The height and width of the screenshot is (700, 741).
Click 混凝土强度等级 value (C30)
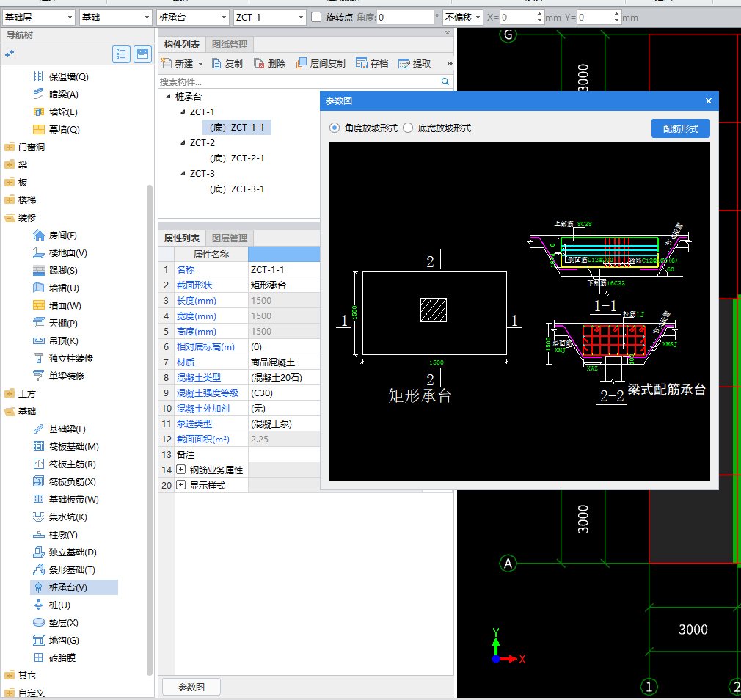pyautogui.click(x=283, y=393)
